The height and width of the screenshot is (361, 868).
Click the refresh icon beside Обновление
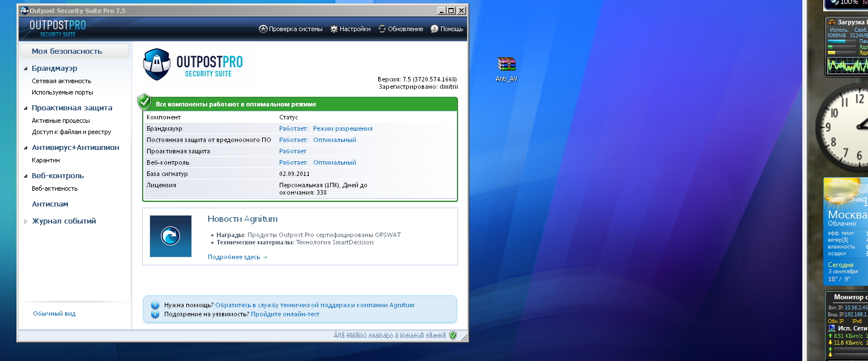[x=382, y=29]
